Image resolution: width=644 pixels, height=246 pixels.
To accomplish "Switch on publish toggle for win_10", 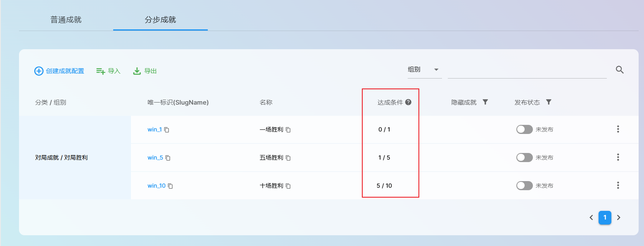I will [x=524, y=186].
